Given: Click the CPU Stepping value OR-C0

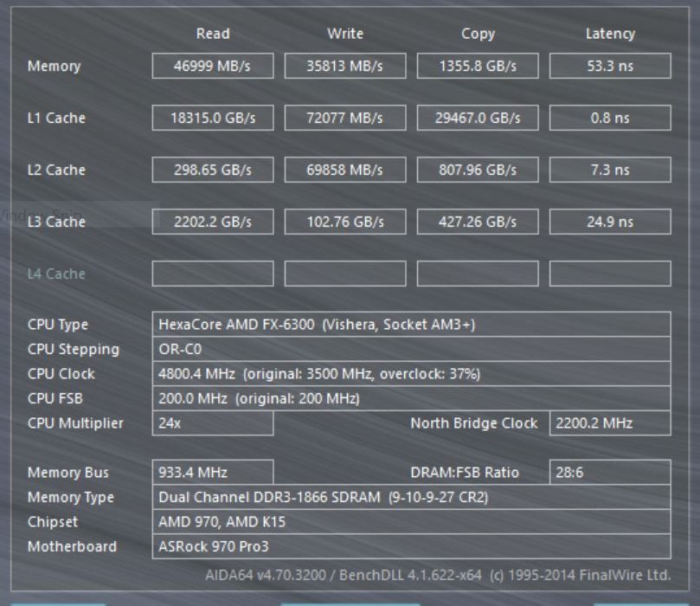Looking at the screenshot, I should (411, 349).
